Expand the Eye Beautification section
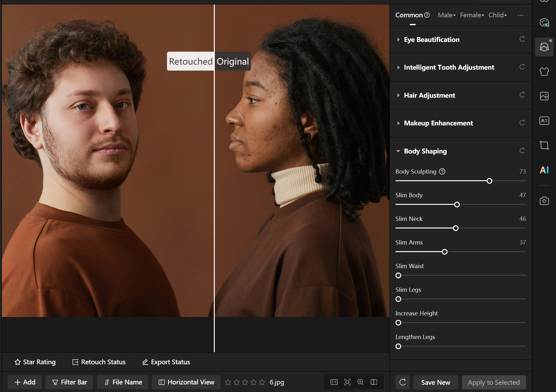The image size is (556, 392). 431,40
